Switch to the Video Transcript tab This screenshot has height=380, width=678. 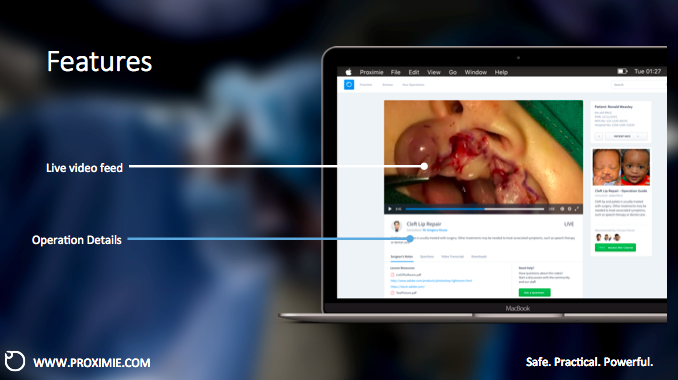(x=452, y=257)
